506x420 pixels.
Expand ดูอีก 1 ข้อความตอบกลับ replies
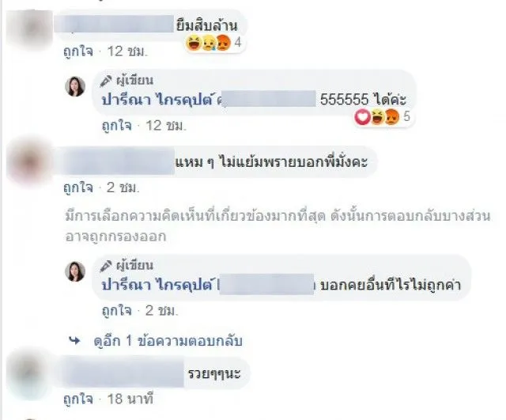(x=168, y=341)
